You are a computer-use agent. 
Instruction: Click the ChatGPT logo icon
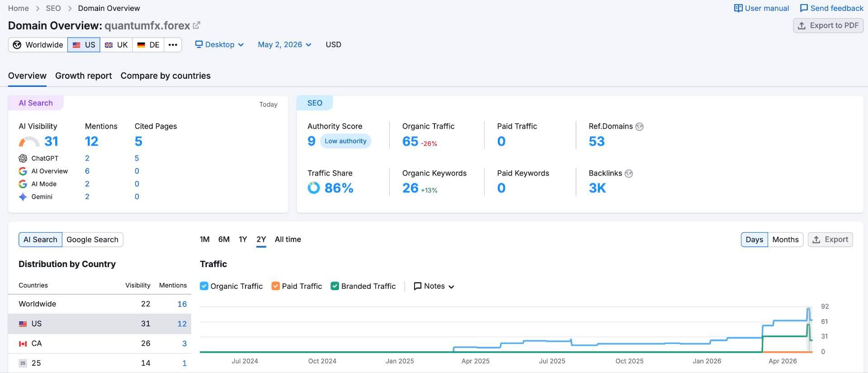point(23,158)
